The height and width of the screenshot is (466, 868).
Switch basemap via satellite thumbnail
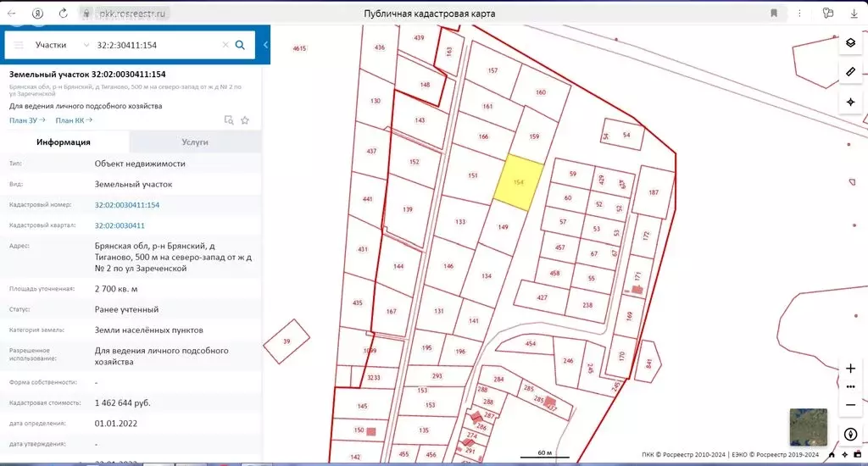pyautogui.click(x=807, y=427)
